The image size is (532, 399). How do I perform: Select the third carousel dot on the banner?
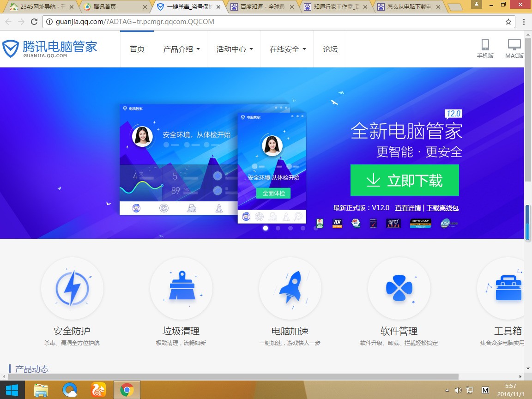coord(290,228)
